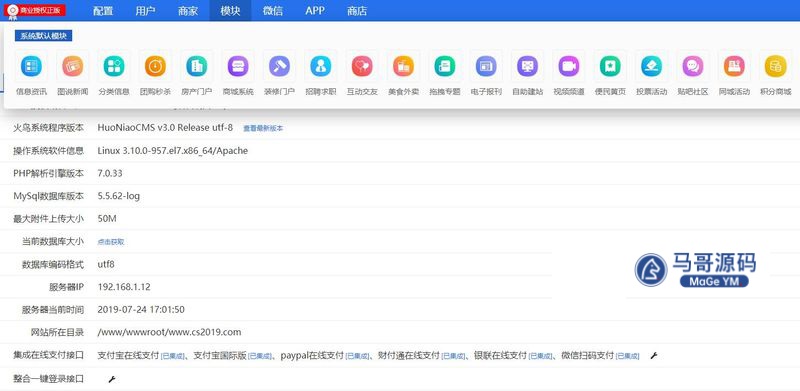The image size is (800, 391).
Task: Click 已集成 link after 财付通在线支付
Action: tap(453, 356)
